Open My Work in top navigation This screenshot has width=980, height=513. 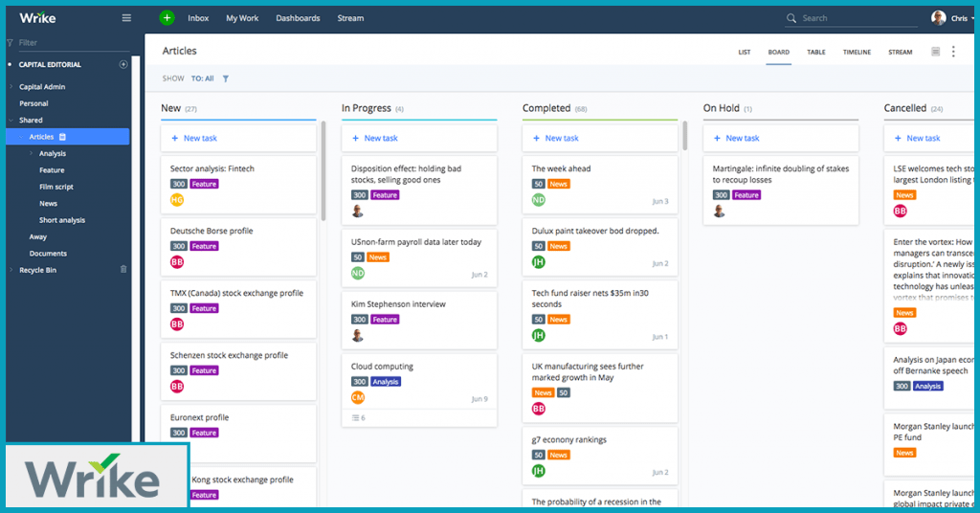click(x=242, y=18)
